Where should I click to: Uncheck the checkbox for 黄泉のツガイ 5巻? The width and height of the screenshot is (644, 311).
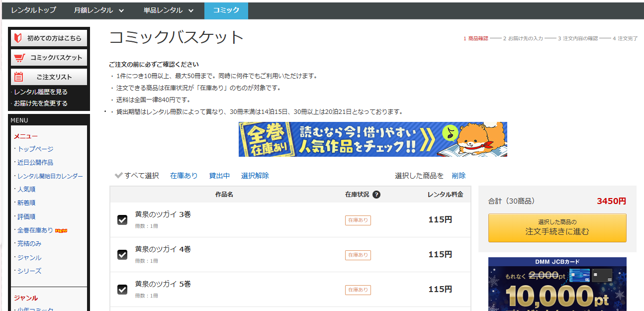[122, 289]
